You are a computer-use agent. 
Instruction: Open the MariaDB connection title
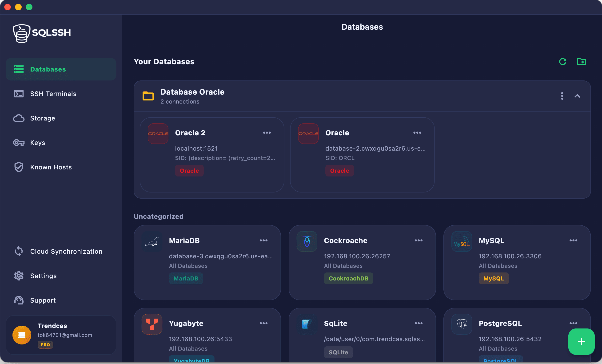[x=184, y=240]
